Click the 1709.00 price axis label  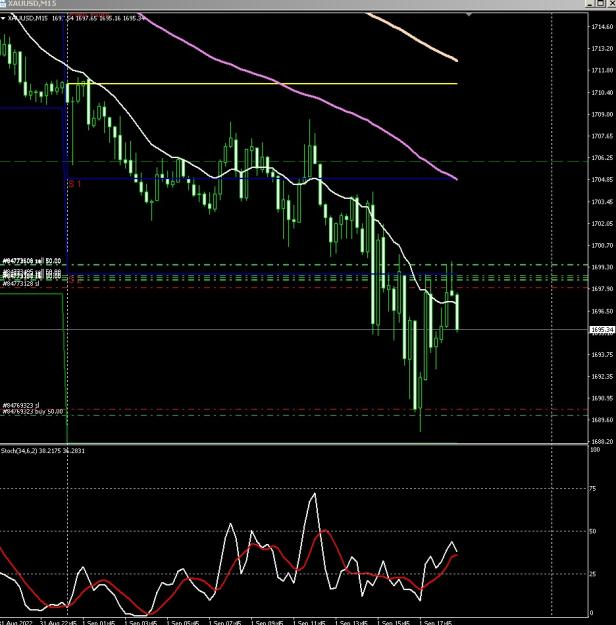point(602,114)
